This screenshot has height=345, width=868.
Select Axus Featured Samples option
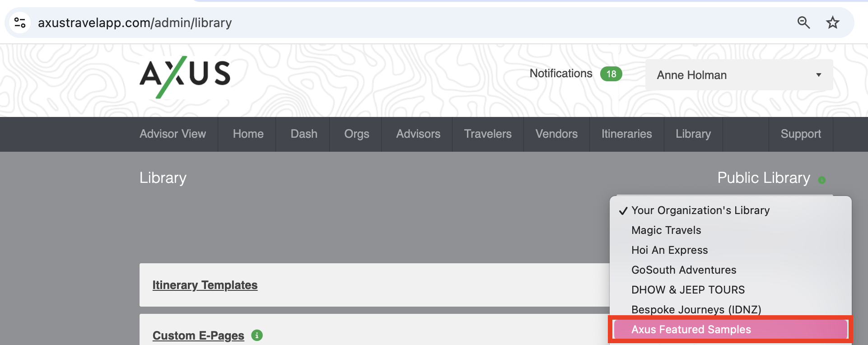click(x=730, y=330)
